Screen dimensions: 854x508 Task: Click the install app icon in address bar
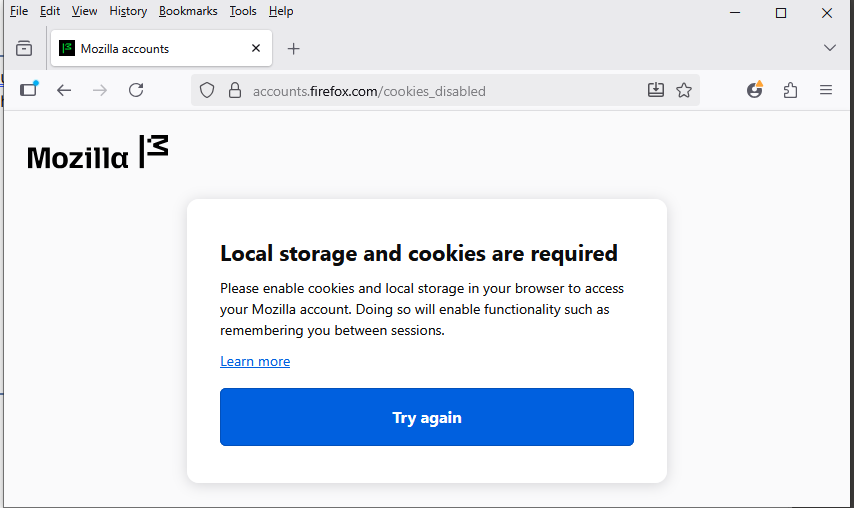click(656, 90)
